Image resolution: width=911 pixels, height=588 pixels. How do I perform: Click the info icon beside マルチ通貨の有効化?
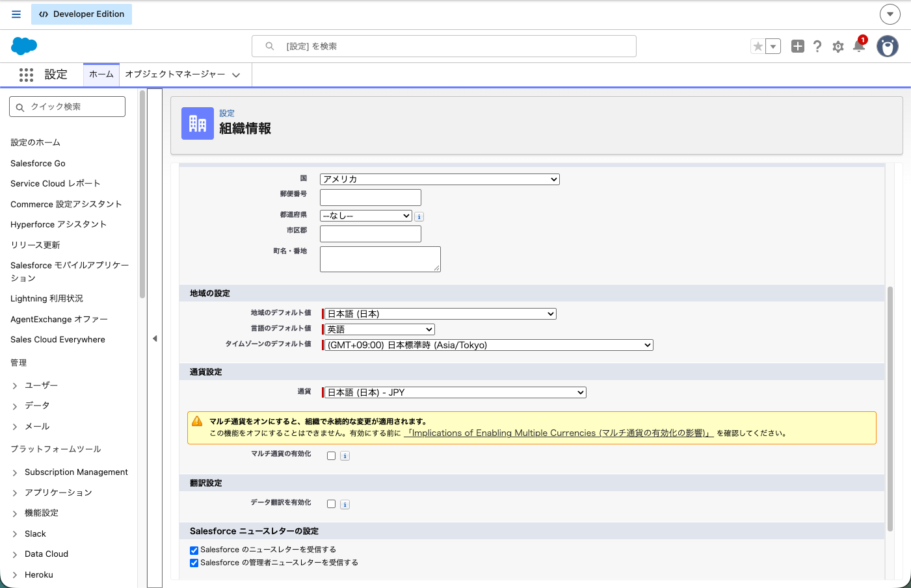[345, 456]
